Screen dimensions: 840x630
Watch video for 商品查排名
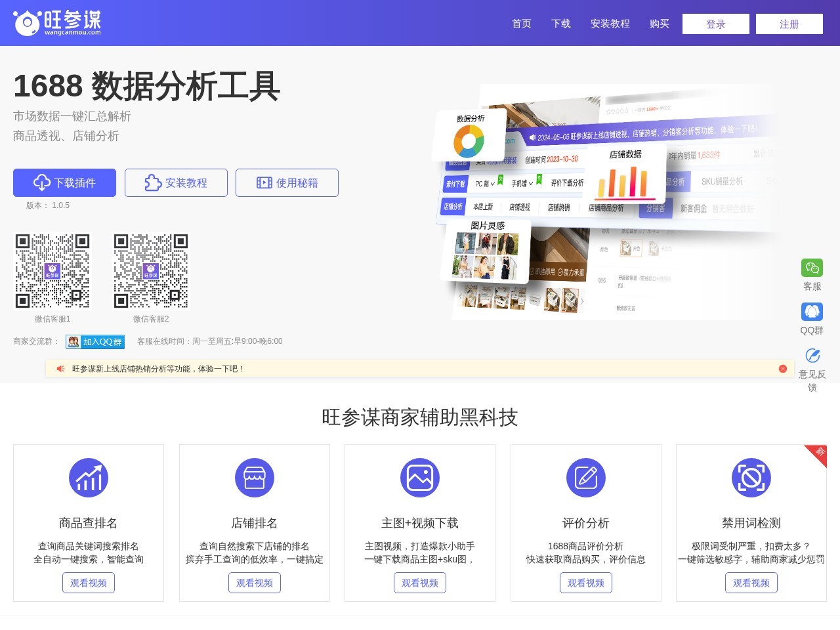point(89,583)
